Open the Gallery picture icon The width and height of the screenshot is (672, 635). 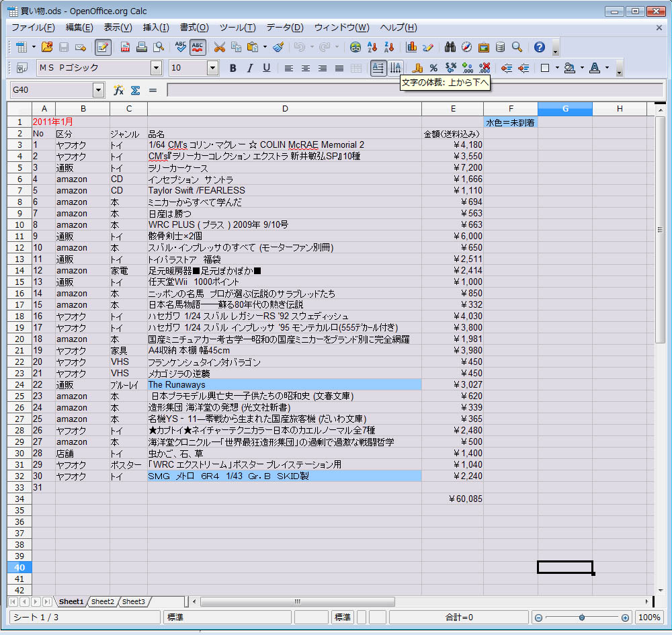point(483,47)
